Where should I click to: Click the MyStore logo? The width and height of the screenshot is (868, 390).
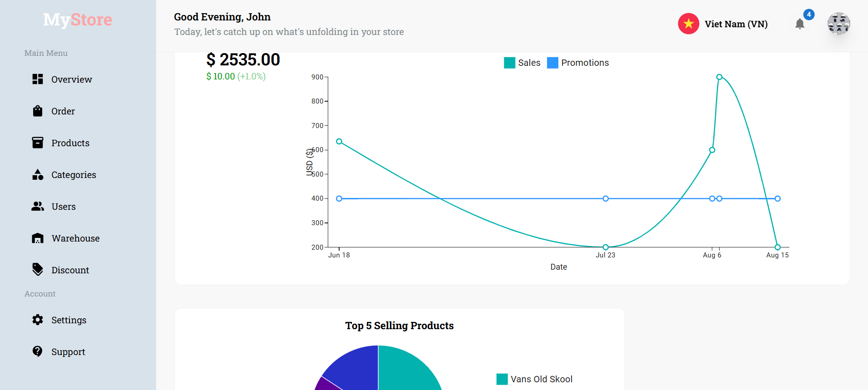pyautogui.click(x=78, y=20)
